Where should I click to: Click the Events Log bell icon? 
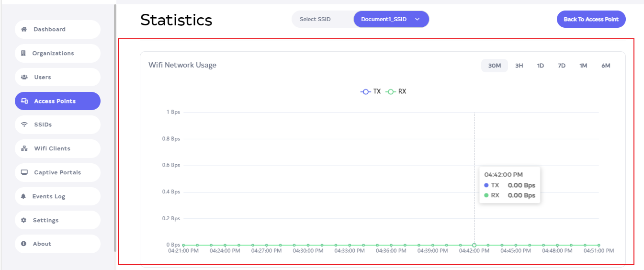(x=23, y=196)
